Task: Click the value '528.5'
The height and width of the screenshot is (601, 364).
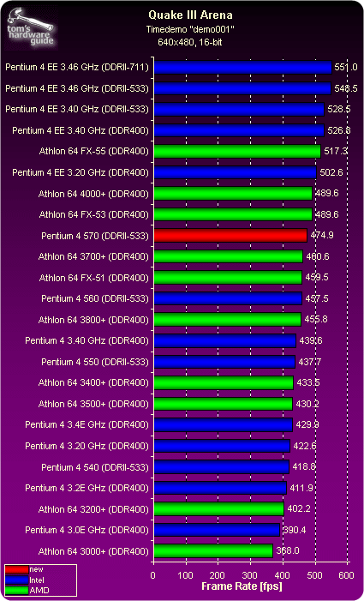Action: click(x=338, y=110)
